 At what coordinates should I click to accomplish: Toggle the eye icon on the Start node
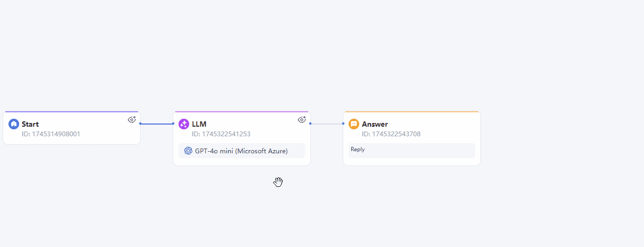(x=132, y=120)
